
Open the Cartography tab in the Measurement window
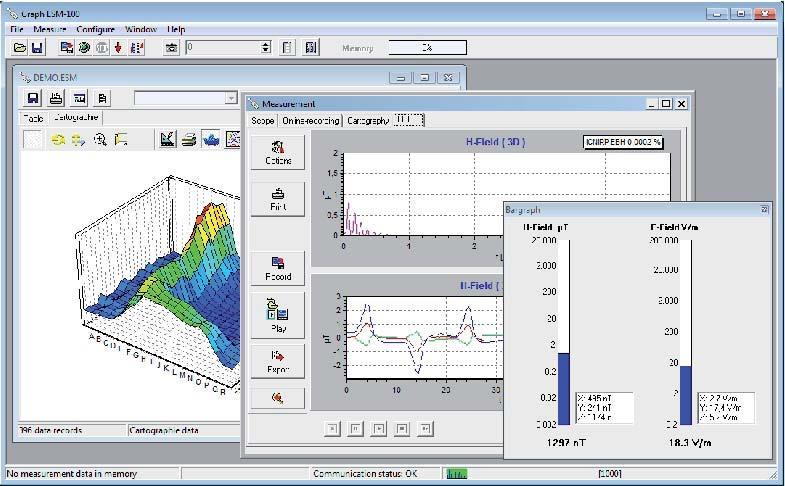pyautogui.click(x=367, y=121)
